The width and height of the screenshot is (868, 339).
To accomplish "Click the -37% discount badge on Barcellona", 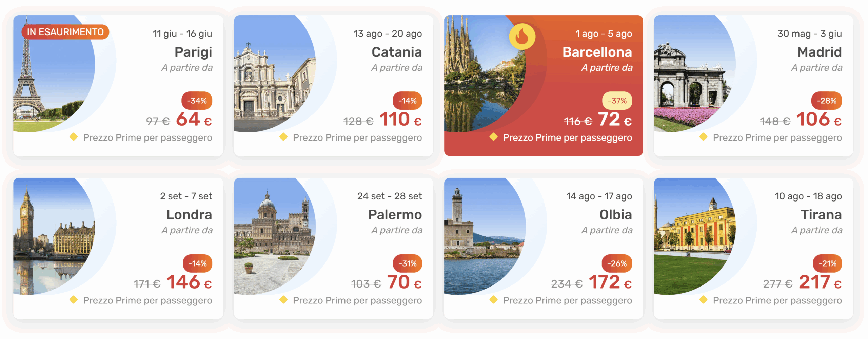I will point(617,101).
